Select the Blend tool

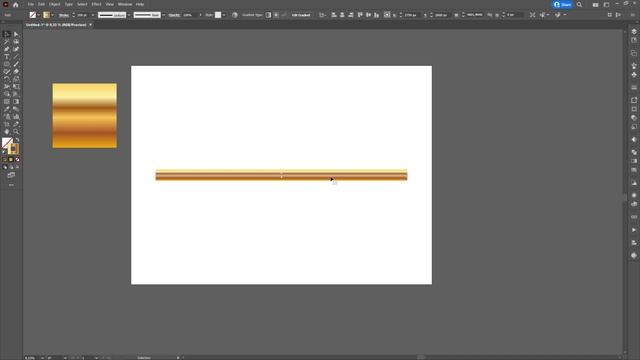pos(16,109)
